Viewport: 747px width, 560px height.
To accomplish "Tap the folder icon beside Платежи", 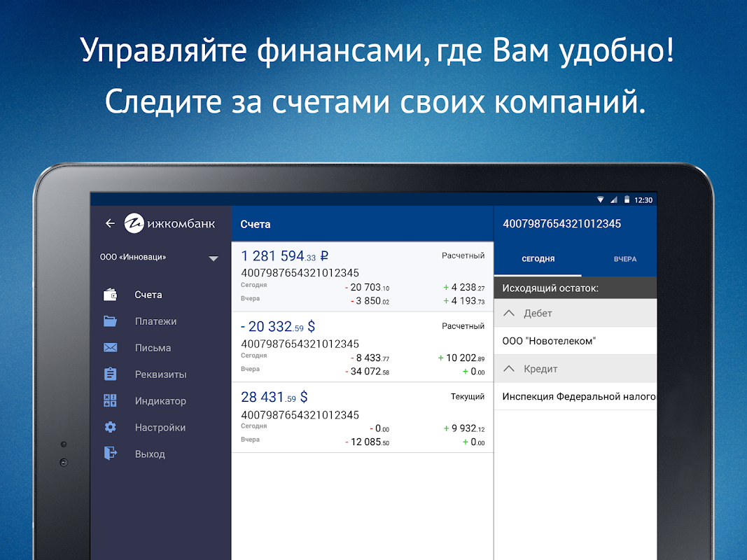I will point(110,321).
